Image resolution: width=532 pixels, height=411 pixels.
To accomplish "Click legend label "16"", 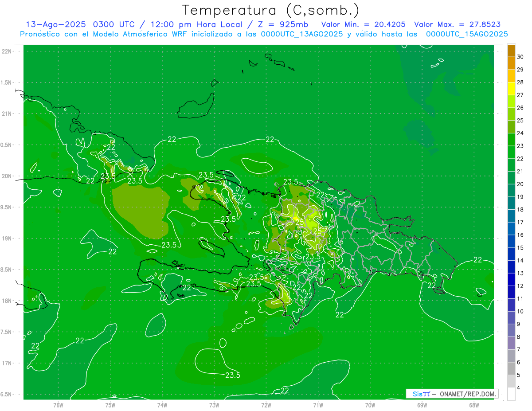I will point(520,235).
